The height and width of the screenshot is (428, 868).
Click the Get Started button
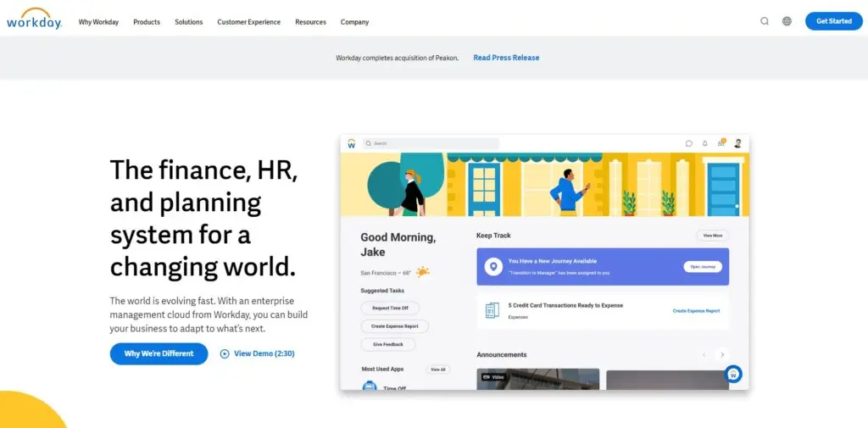[x=833, y=21]
